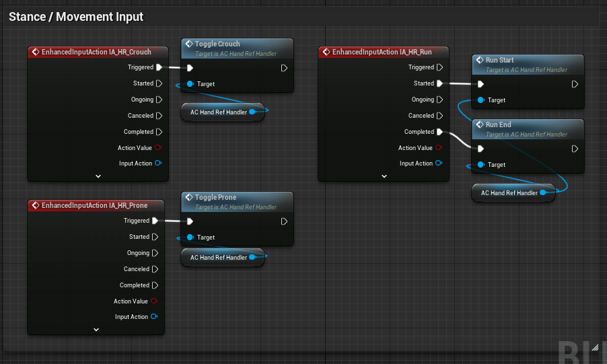The width and height of the screenshot is (607, 364).
Task: Expand the IA_HR_Crouch node advanced pins
Action: point(98,176)
